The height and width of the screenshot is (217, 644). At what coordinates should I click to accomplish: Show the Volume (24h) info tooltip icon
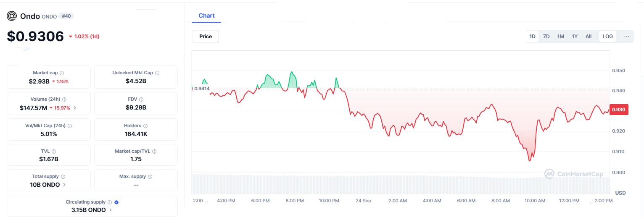tap(64, 99)
